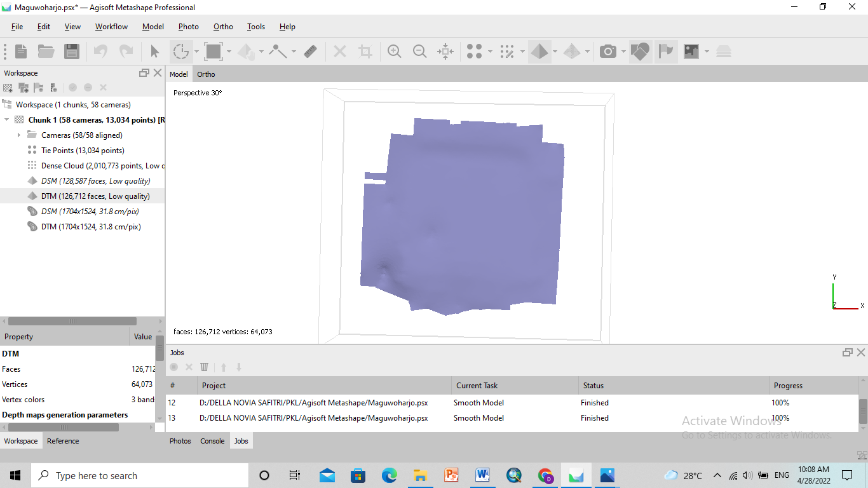Image resolution: width=868 pixels, height=488 pixels.
Task: Select the Navigation arrow pointer tool
Action: [154, 51]
